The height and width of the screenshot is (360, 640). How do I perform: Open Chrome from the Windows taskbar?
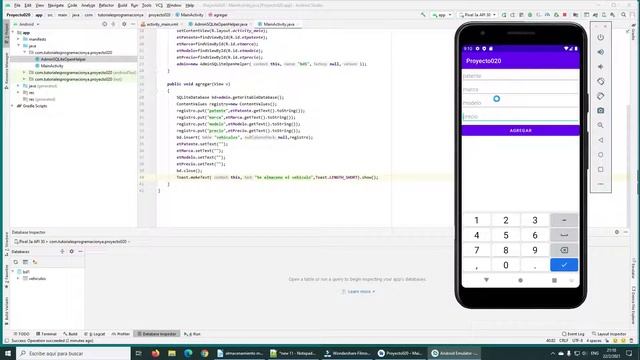tap(204, 353)
